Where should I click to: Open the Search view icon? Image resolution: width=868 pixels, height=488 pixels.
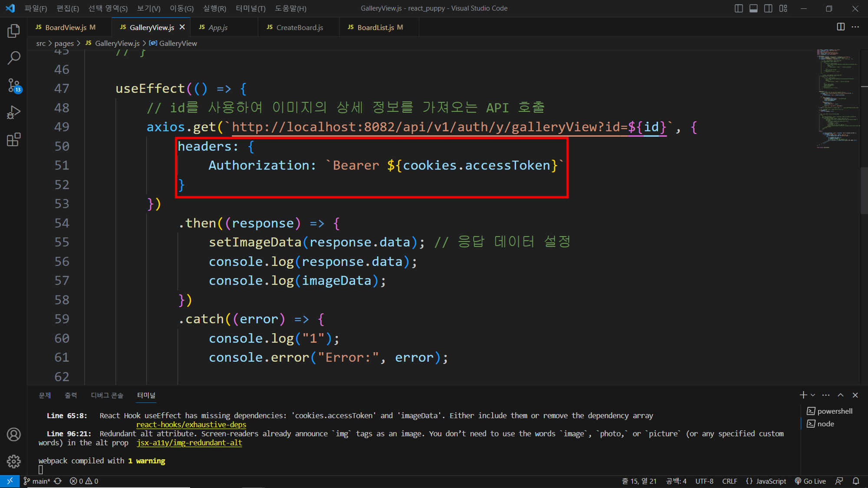pos(13,58)
